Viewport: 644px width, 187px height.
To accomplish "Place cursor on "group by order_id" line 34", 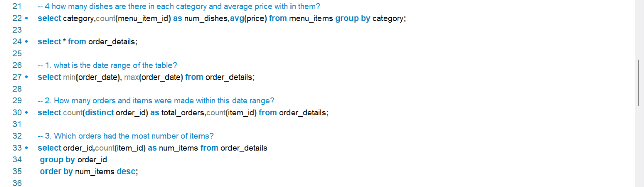I will pos(73,160).
